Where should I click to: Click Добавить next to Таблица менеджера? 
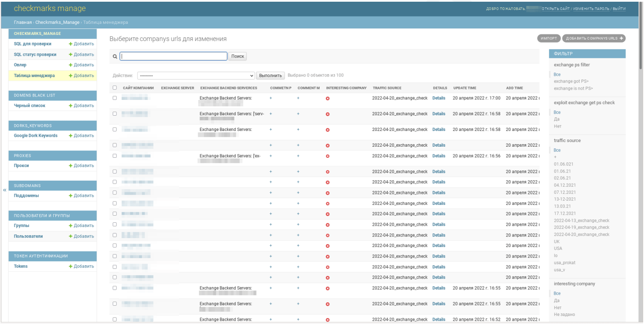(81, 76)
